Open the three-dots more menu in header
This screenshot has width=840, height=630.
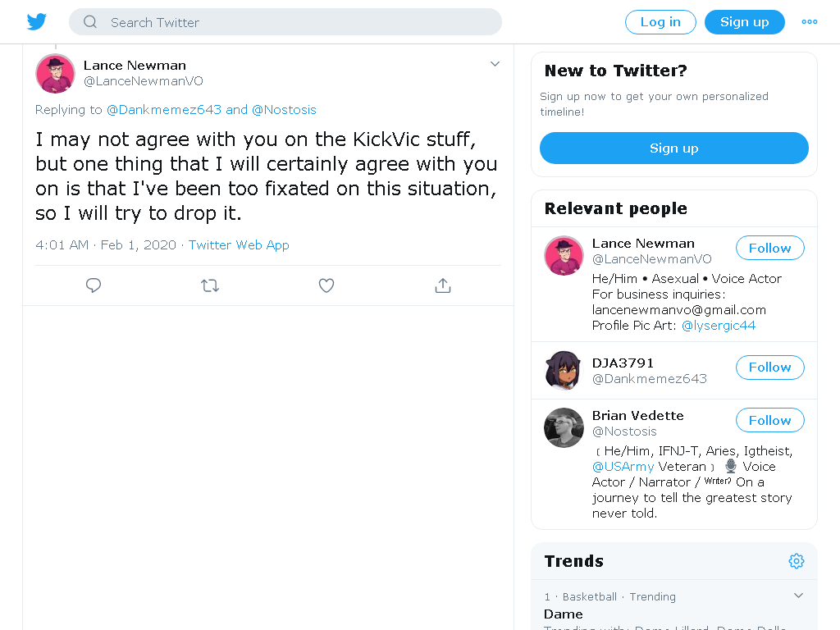click(809, 22)
